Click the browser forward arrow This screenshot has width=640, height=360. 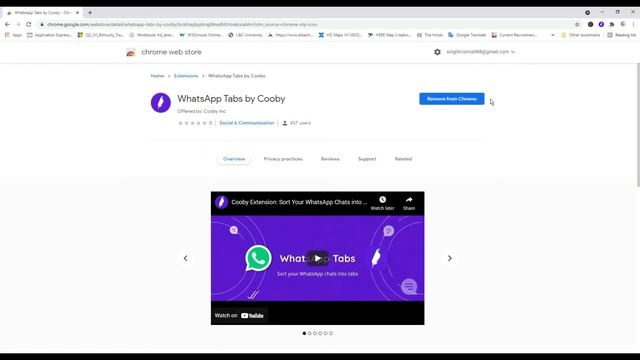pyautogui.click(x=18, y=24)
